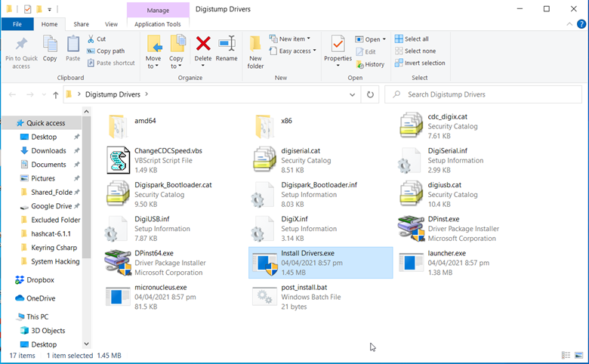Viewport: 589px width, 364px height.
Task: Click the Rename icon in the Organize group
Action: (227, 48)
